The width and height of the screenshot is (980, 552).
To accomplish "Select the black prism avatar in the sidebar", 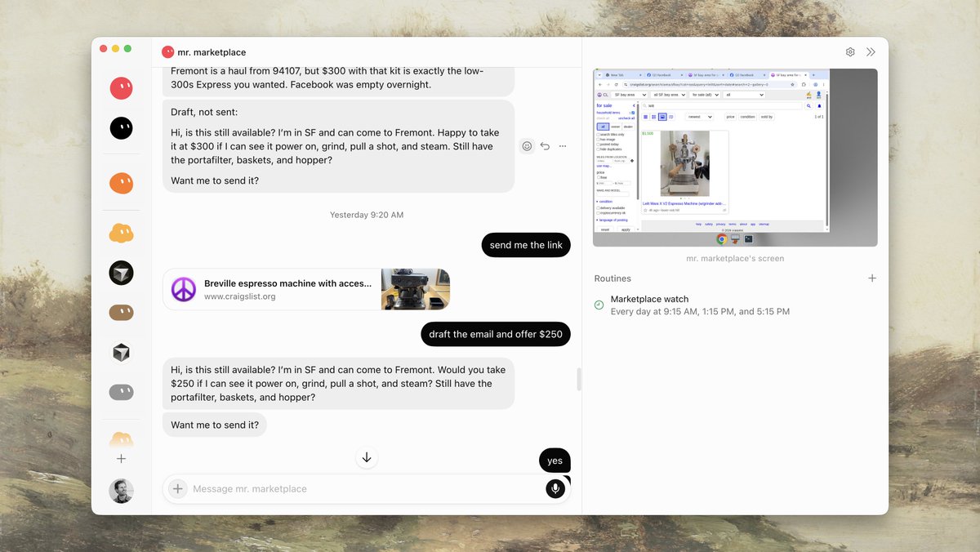I will (x=122, y=273).
